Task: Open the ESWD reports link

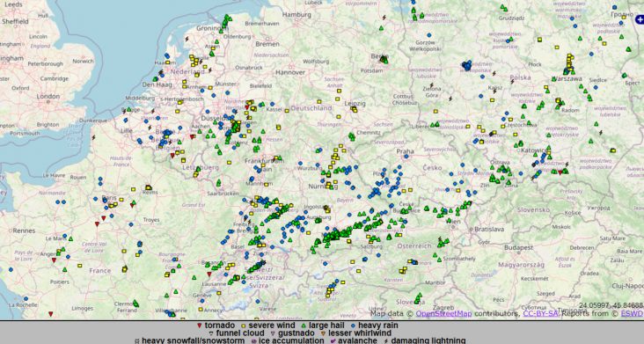Action: tap(632, 313)
